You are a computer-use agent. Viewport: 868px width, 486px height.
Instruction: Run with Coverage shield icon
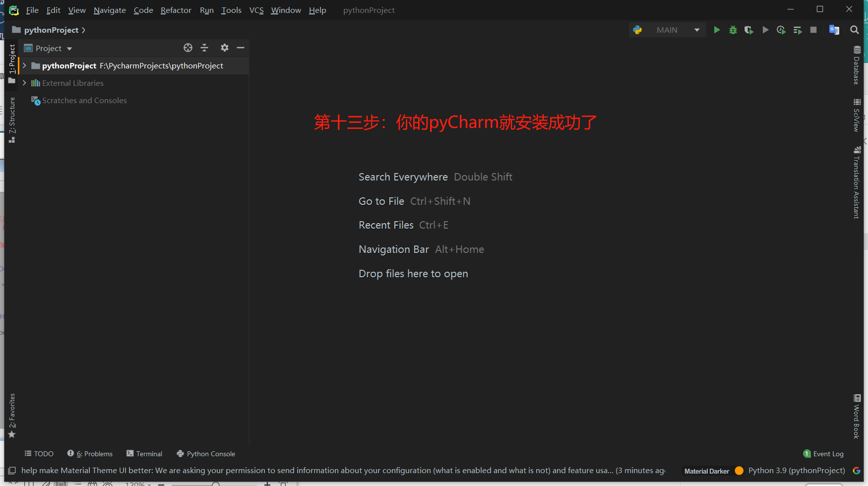click(749, 30)
